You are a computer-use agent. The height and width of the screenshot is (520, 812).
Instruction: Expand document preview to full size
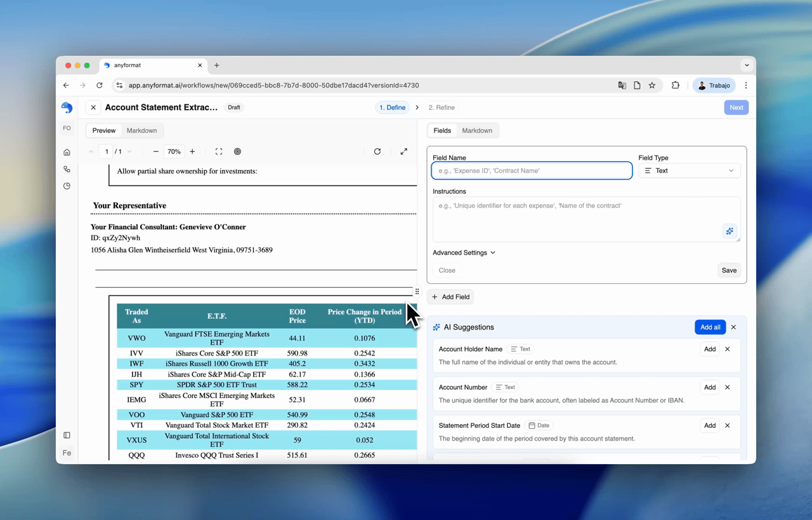coord(403,152)
